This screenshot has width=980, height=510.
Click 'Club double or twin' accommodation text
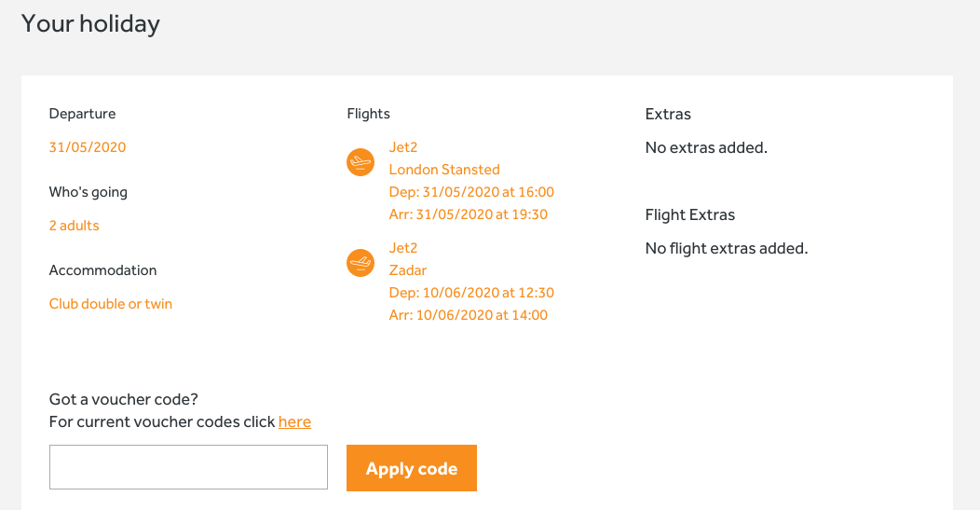point(111,304)
